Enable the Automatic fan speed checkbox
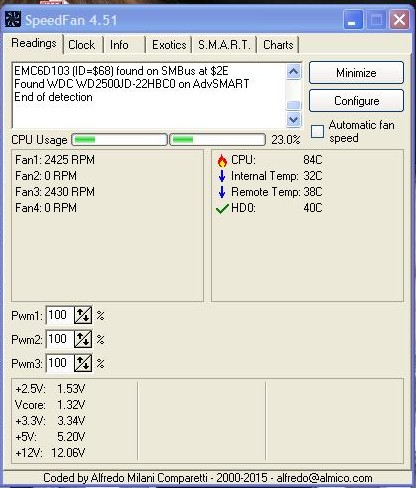 point(317,131)
